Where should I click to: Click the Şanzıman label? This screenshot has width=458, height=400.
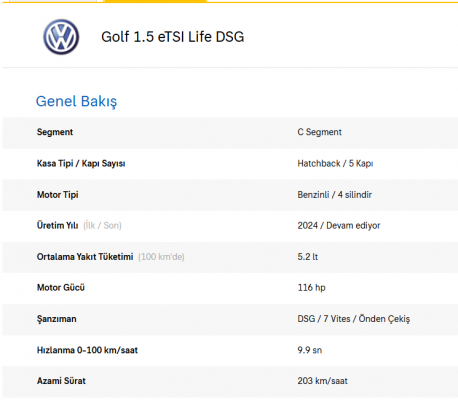(x=56, y=319)
